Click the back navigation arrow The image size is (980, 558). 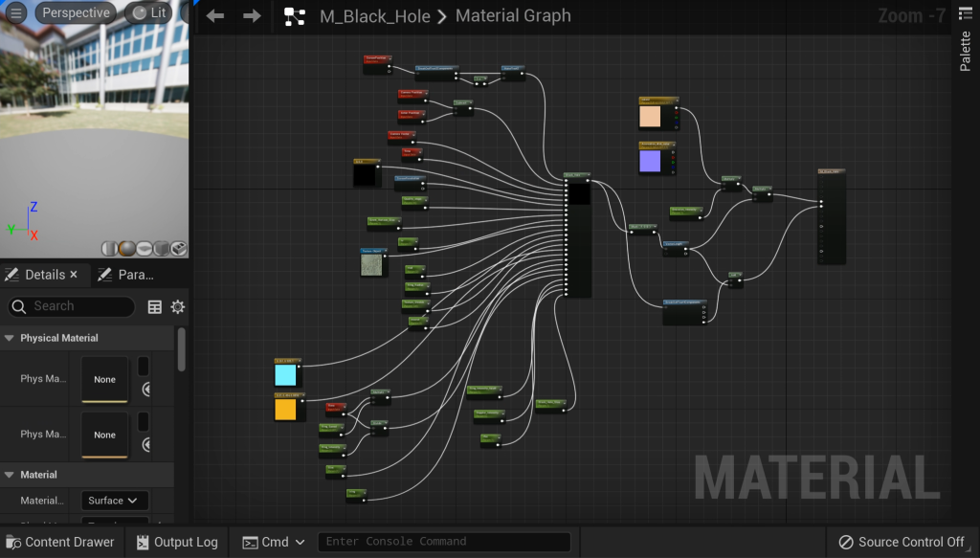coord(215,16)
